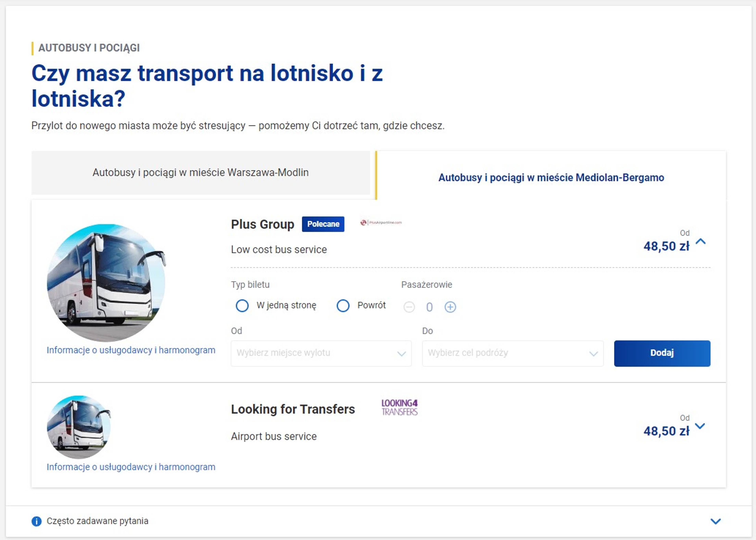Click the PlusAirportline.com logo
756x540 pixels.
pos(381,222)
